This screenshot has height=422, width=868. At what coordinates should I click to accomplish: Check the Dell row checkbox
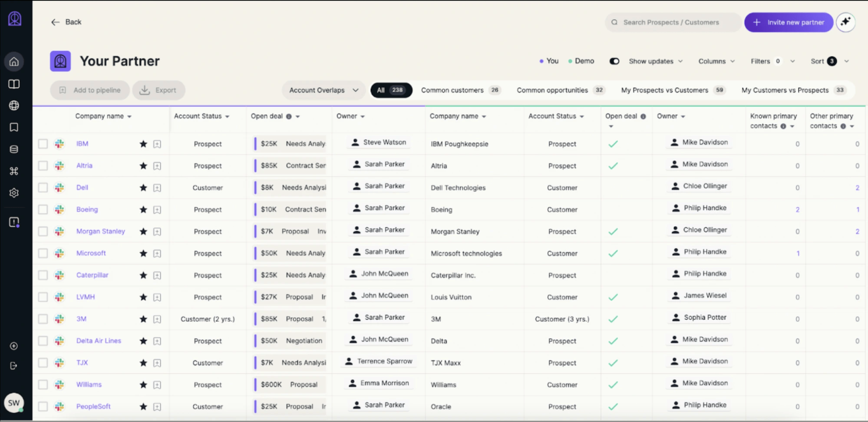point(43,188)
